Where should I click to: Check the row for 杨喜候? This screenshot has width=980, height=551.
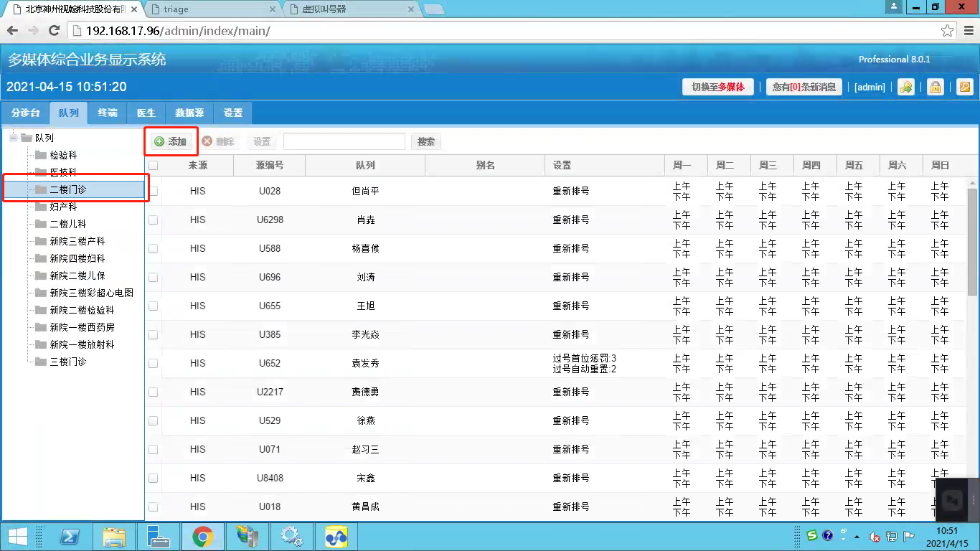click(153, 248)
